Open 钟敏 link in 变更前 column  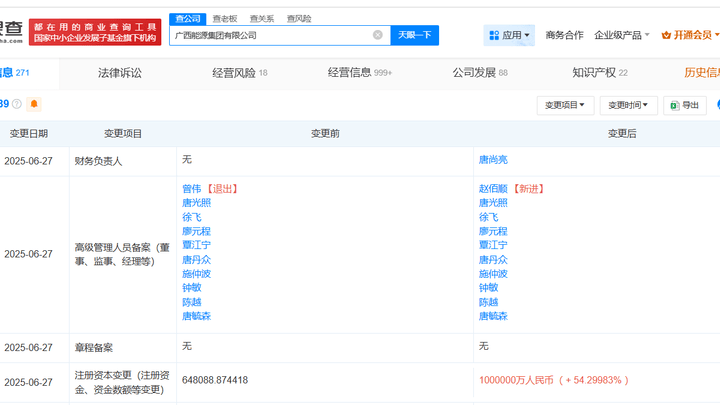pos(191,288)
